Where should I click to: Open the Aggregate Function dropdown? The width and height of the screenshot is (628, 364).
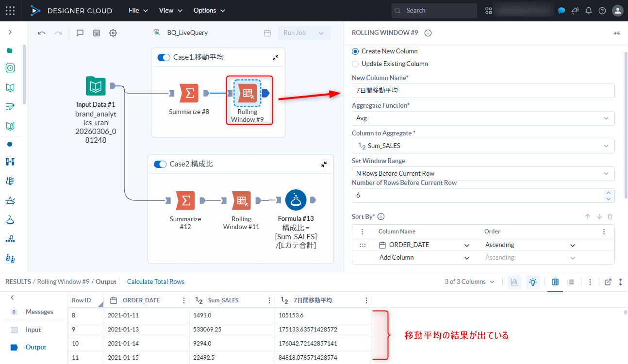[482, 118]
